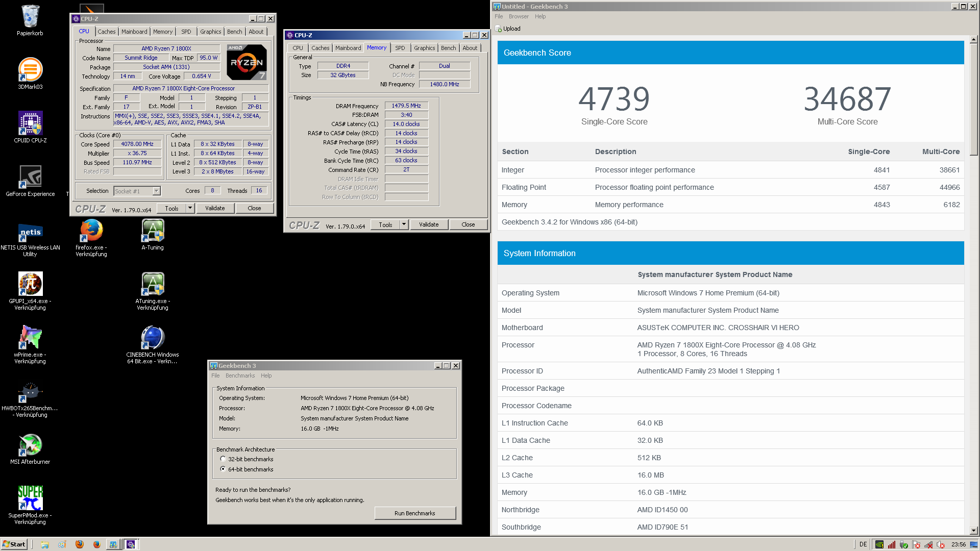Open File menu in Untitled Geekbench window

tap(499, 16)
